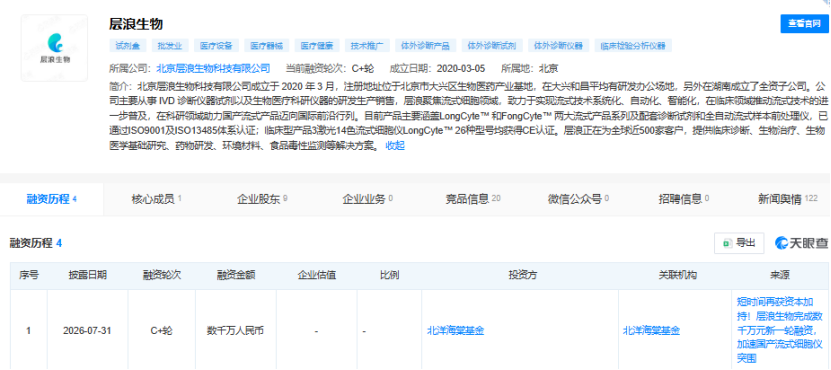Open the news article link in 来源 column
The width and height of the screenshot is (831, 370).
[x=780, y=330]
